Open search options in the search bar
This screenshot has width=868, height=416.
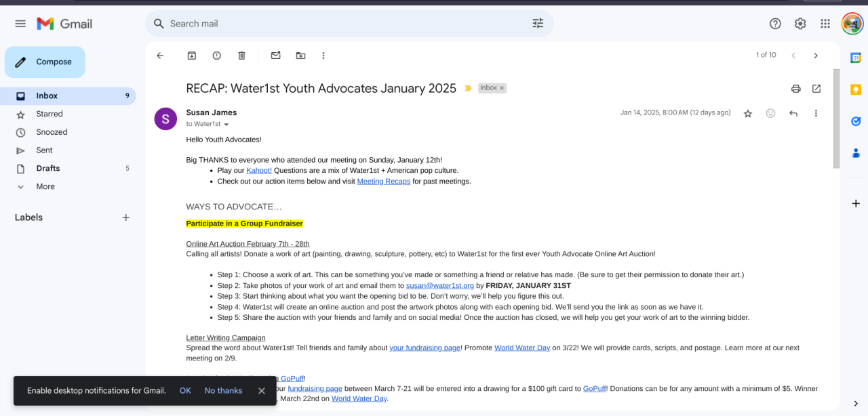coord(538,24)
